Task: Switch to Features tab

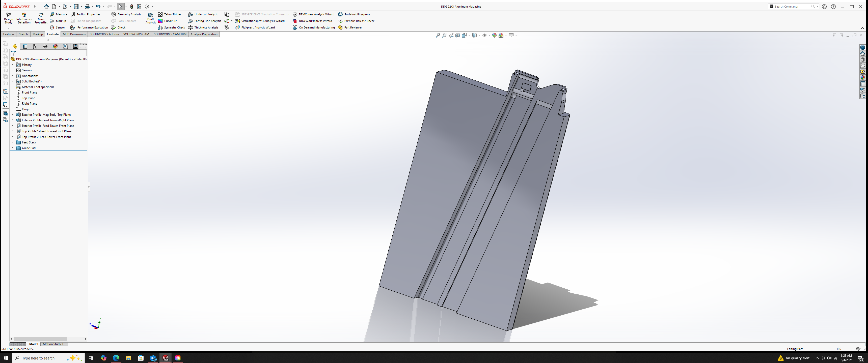Action: [x=9, y=34]
